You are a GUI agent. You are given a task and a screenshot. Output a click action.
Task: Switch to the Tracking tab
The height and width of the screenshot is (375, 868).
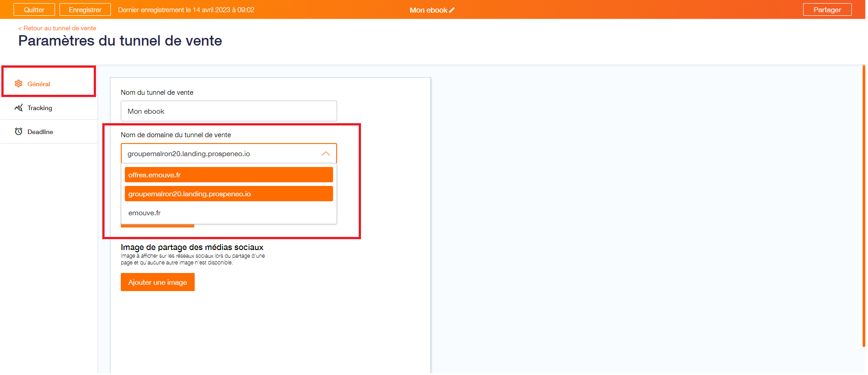pyautogui.click(x=49, y=108)
